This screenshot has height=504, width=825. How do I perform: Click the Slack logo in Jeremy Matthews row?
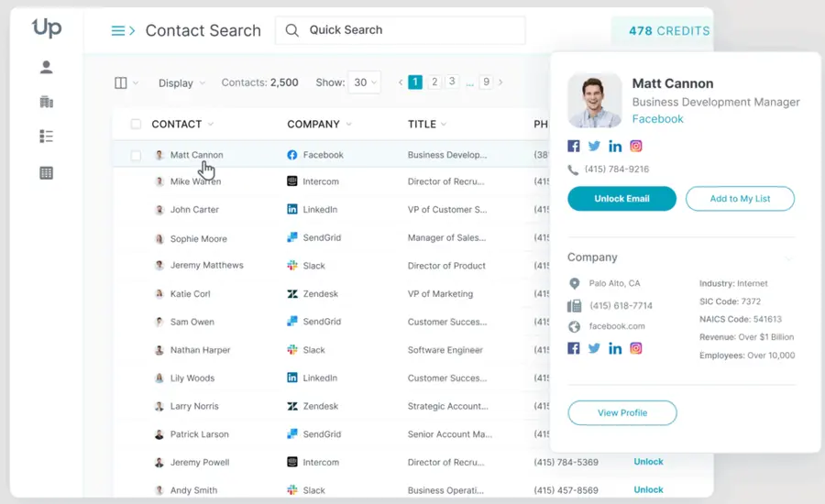[x=292, y=266]
